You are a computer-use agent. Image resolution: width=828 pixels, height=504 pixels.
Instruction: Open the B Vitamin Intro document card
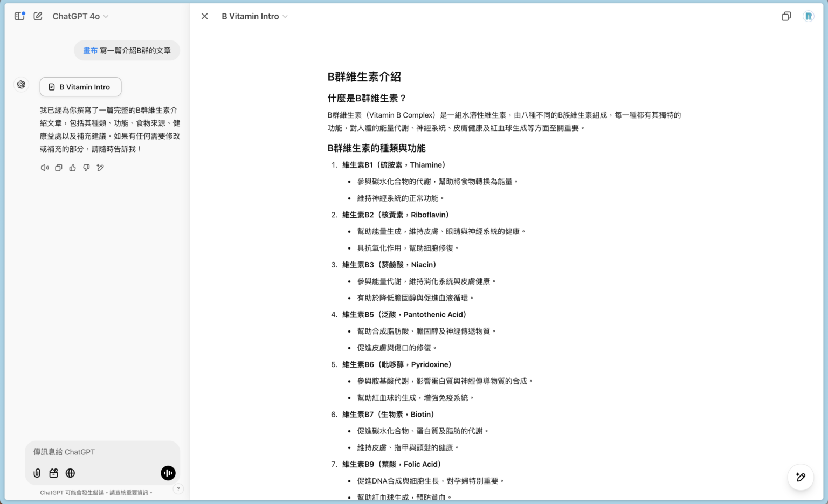pos(80,87)
